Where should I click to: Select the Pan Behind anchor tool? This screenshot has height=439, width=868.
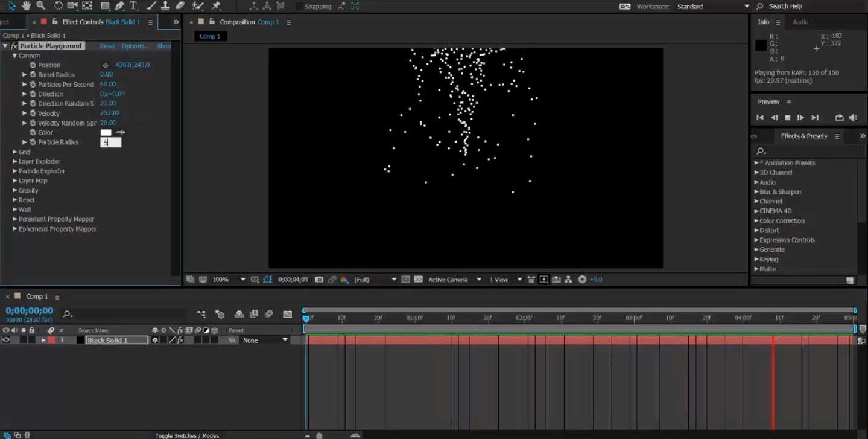click(87, 5)
